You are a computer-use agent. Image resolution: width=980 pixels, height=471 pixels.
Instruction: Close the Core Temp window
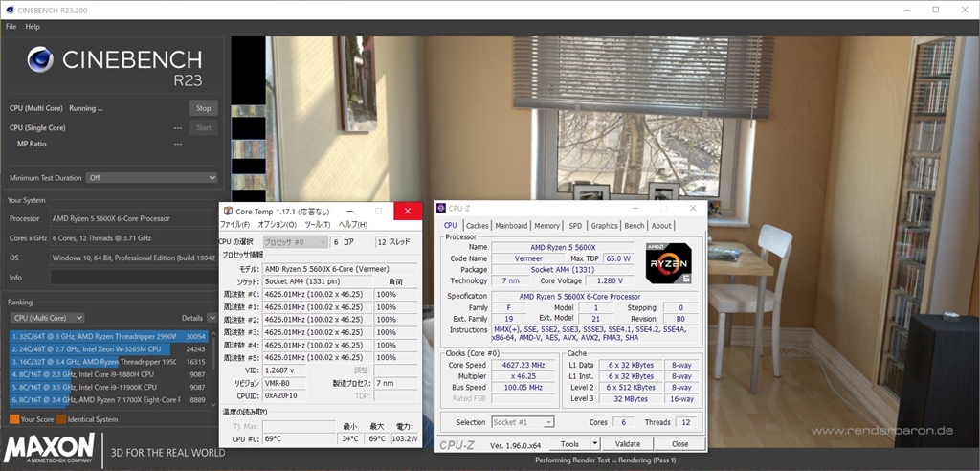[x=408, y=212]
